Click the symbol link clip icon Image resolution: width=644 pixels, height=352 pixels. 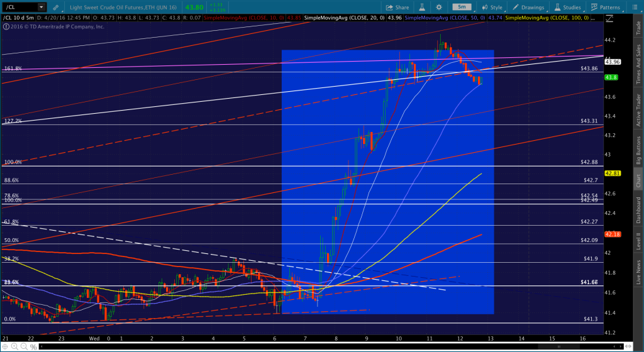point(56,7)
